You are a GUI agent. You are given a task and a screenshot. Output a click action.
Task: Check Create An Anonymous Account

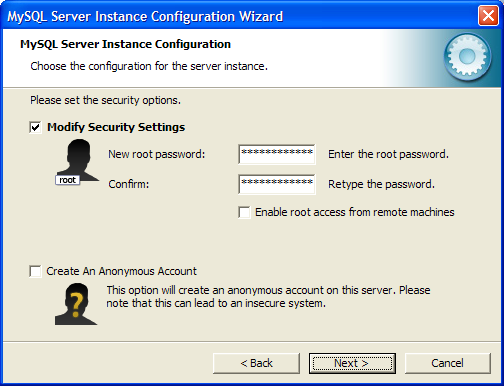35,271
